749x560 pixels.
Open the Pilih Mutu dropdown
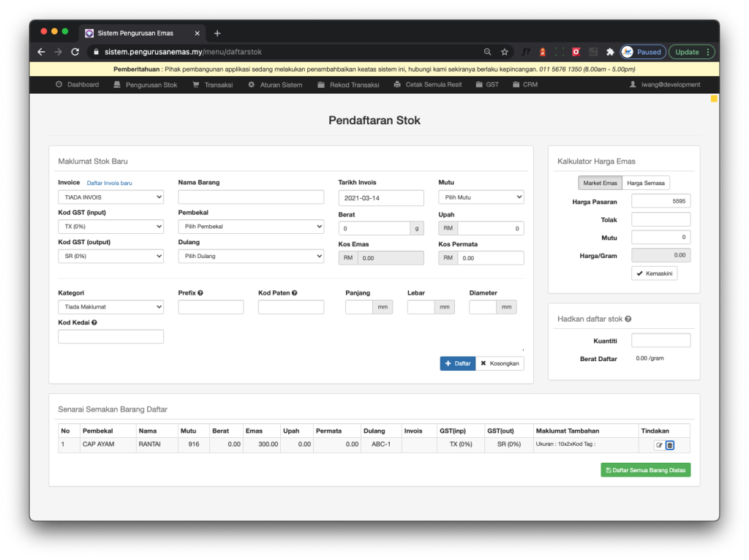click(481, 197)
